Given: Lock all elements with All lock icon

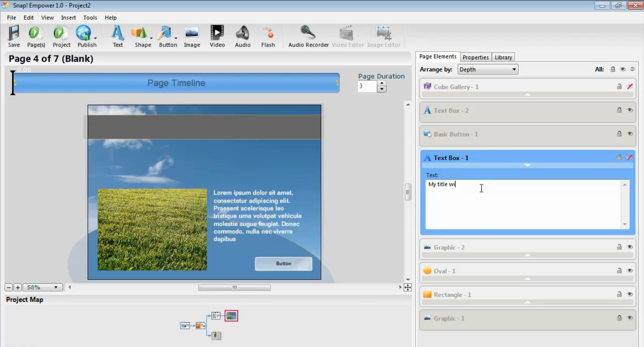Looking at the screenshot, I should coord(613,69).
